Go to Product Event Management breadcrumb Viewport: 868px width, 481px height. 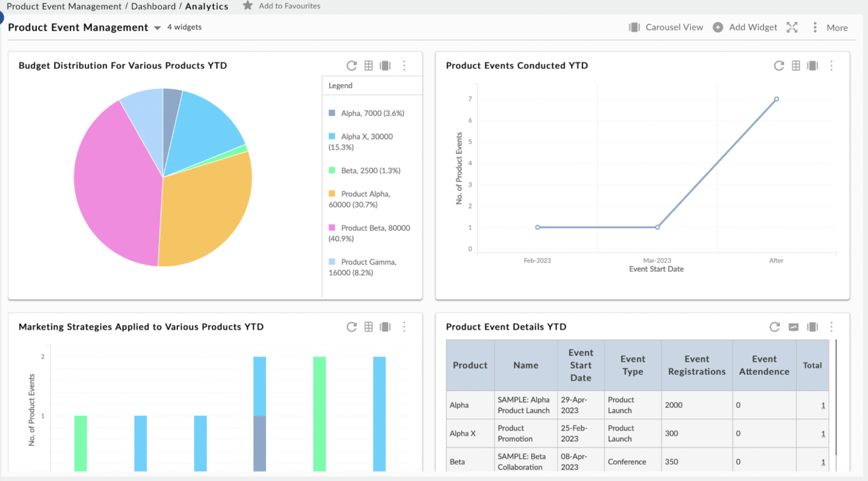coord(64,6)
